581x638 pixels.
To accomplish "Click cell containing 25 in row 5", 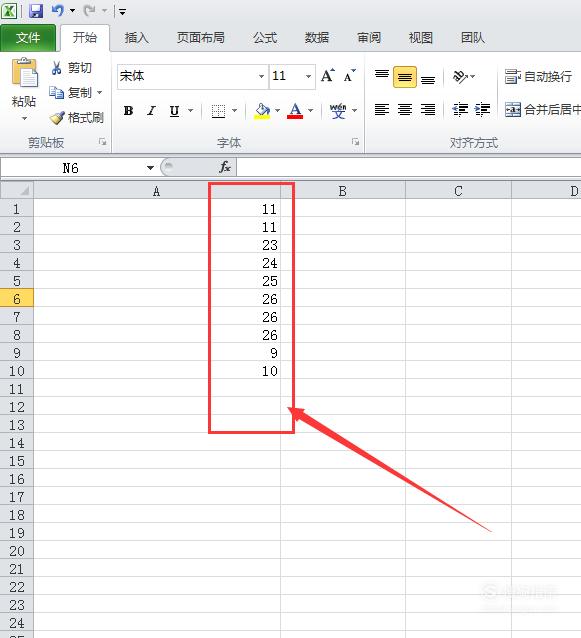I will (x=157, y=281).
